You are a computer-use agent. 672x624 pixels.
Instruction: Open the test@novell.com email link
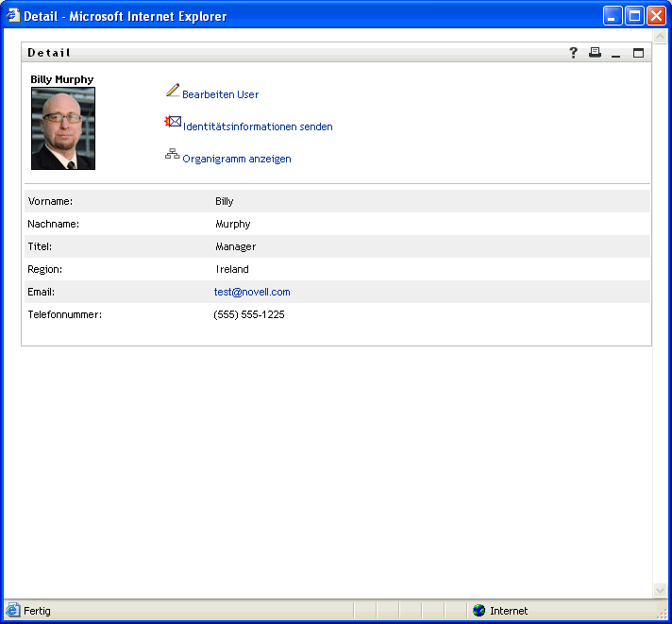pos(252,292)
